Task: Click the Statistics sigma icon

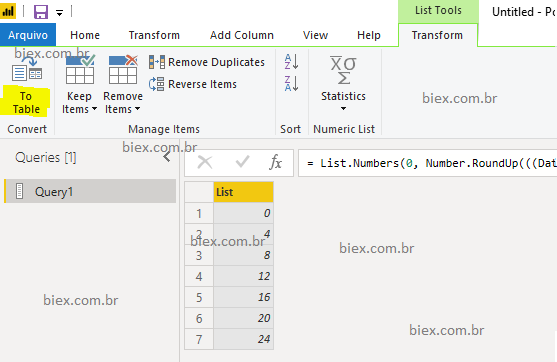Action: 343,70
